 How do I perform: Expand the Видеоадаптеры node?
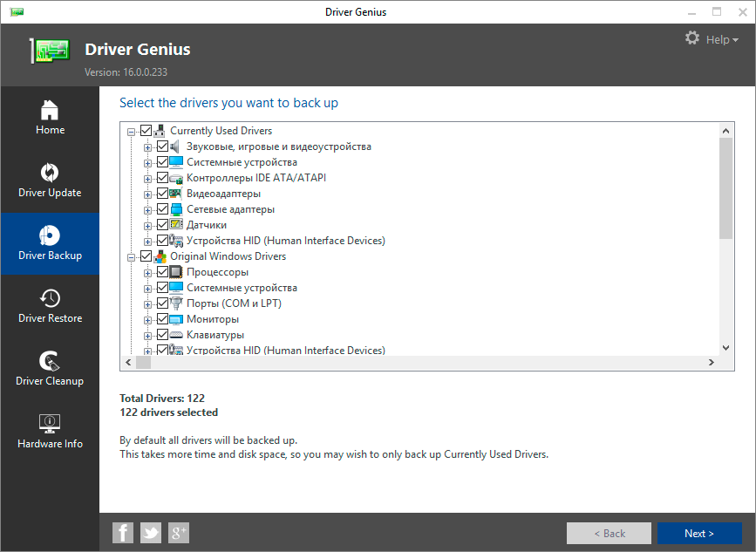[147, 194]
